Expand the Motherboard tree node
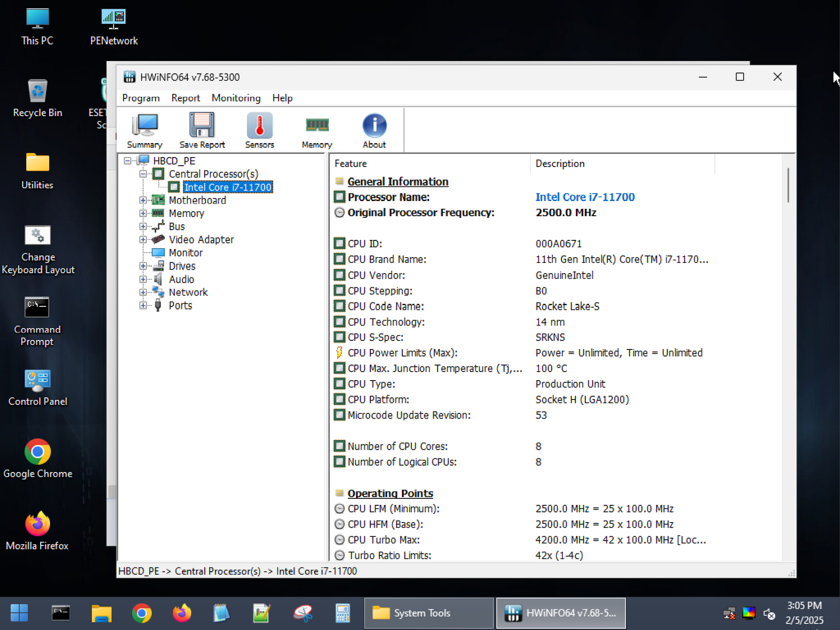 click(x=143, y=200)
